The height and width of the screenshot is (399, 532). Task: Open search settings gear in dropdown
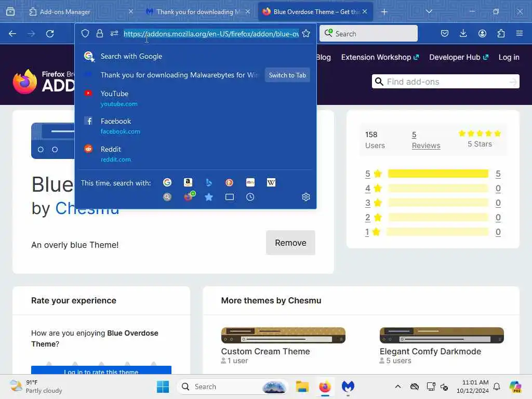[x=305, y=197]
